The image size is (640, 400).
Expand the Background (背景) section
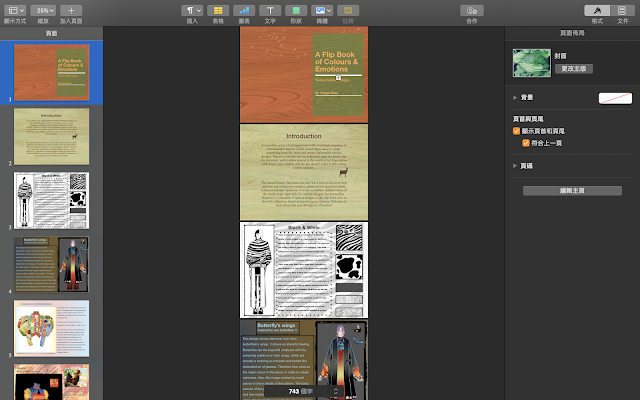pyautogui.click(x=515, y=98)
